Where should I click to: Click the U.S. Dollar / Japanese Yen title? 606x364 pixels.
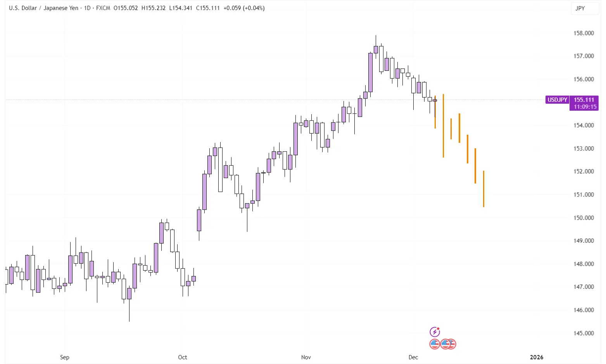(43, 8)
